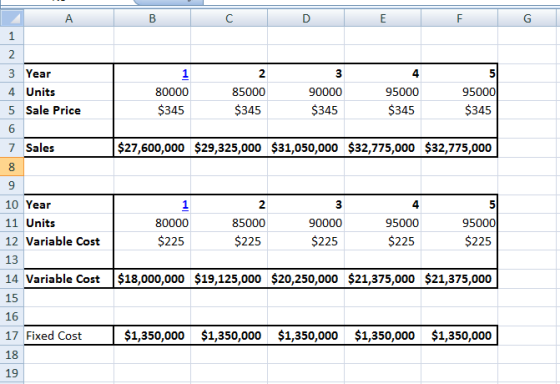560x384 pixels.
Task: Select column C header
Action: (x=229, y=18)
